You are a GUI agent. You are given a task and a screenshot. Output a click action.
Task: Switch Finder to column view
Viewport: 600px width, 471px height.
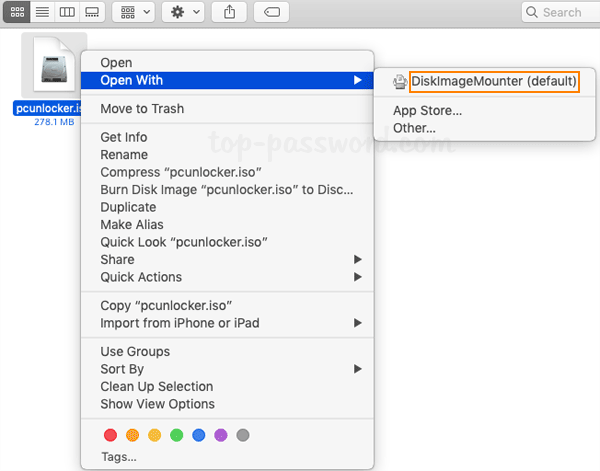pos(67,12)
